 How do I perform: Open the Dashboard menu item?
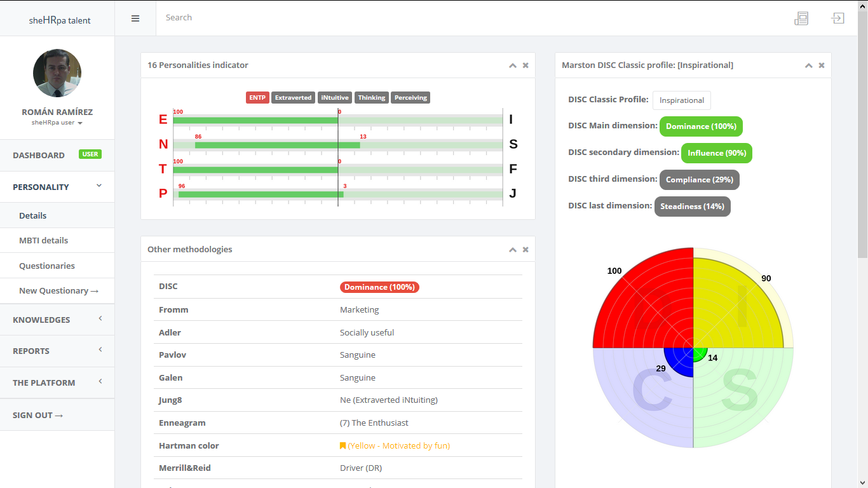coord(39,155)
